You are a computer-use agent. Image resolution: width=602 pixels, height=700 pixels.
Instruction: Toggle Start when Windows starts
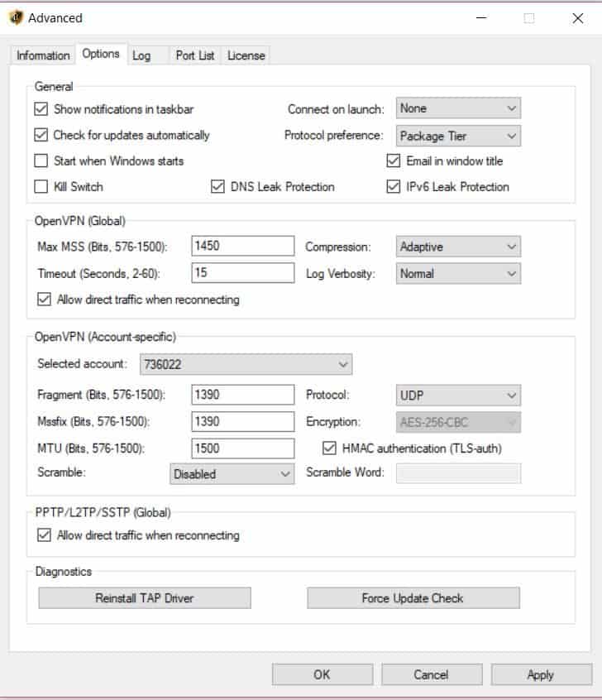[x=41, y=161]
